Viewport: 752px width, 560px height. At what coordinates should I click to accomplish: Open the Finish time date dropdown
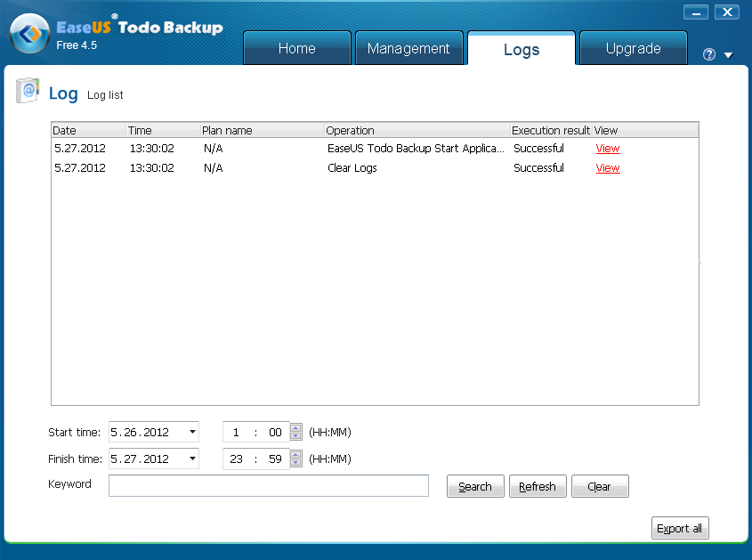(192, 459)
